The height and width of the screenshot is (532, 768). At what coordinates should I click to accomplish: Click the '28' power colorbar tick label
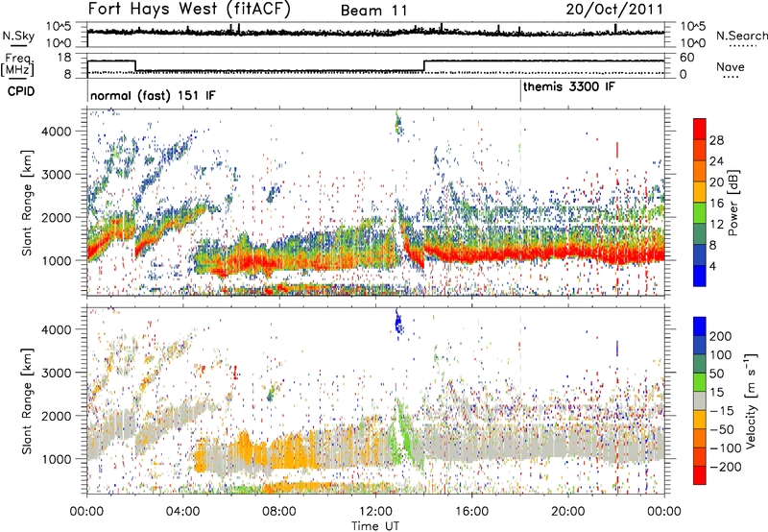(716, 140)
